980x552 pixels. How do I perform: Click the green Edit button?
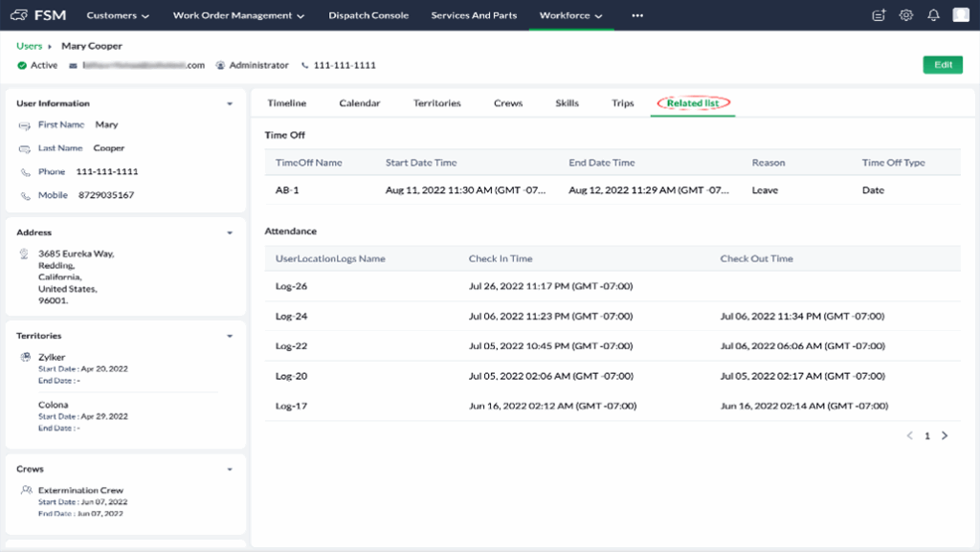[943, 65]
